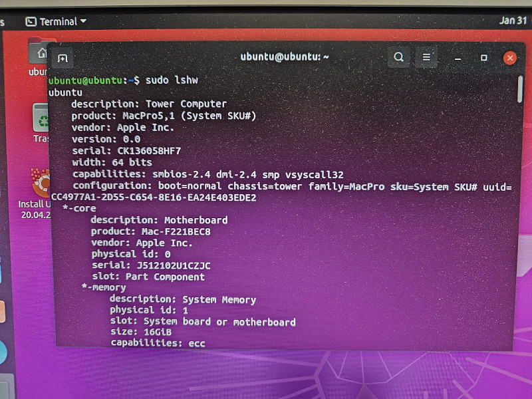Open the Home folder desktop icon
Screen dimensions: 532x399
click(39, 57)
